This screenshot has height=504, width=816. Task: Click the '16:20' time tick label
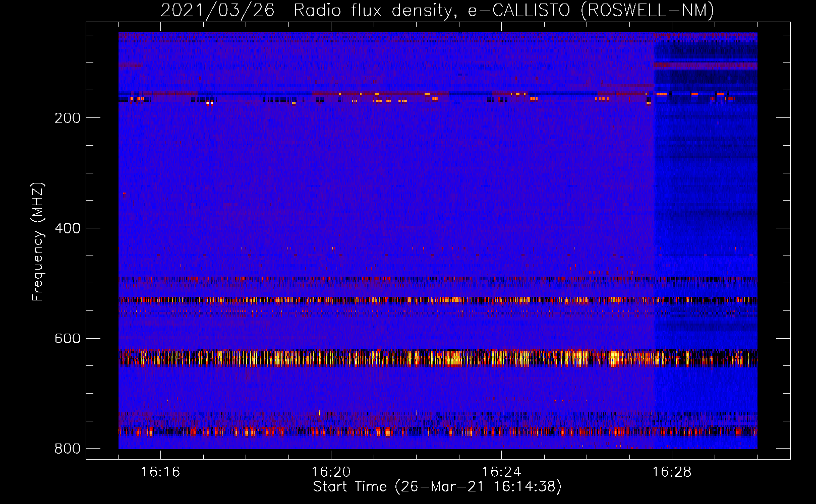(x=331, y=472)
